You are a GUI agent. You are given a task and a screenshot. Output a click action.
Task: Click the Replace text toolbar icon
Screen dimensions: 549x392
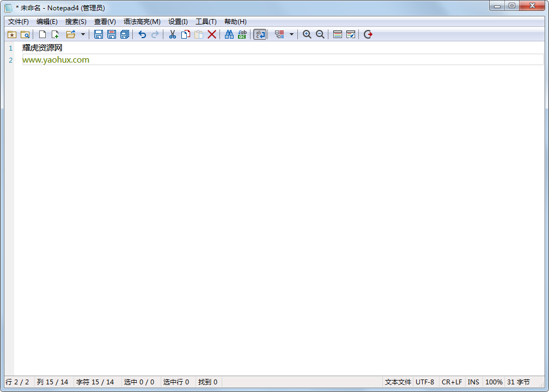[242, 34]
